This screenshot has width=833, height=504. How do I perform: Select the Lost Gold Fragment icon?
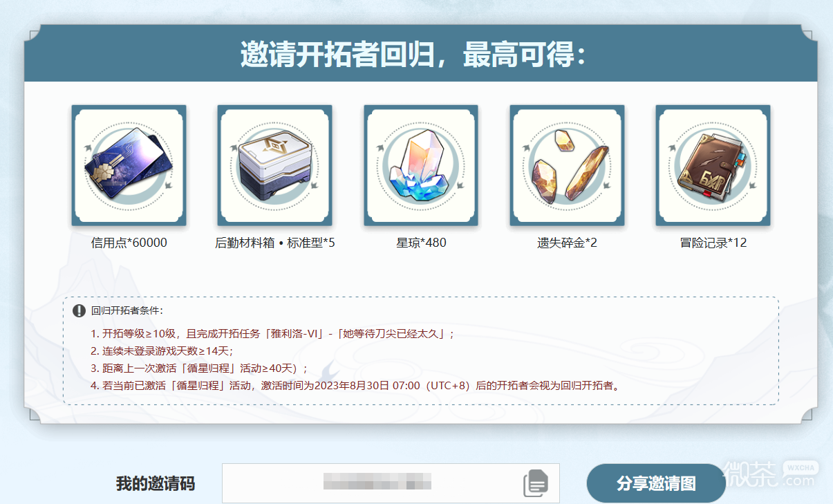pos(567,165)
